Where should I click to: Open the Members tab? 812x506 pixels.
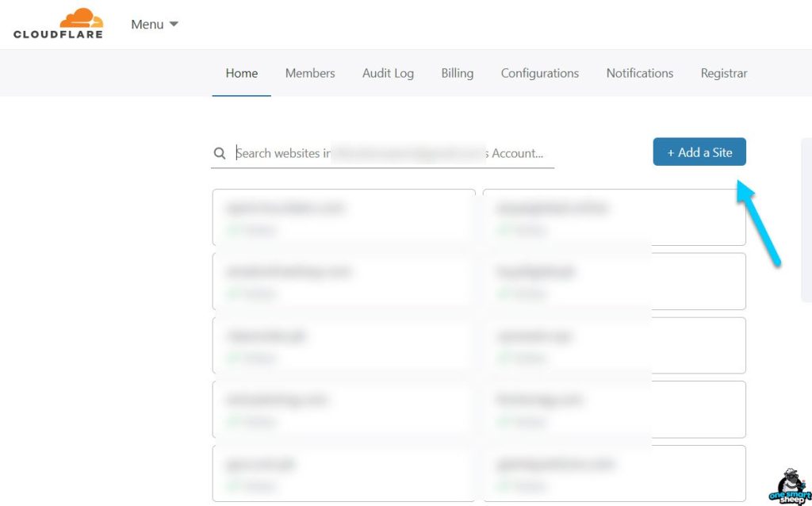[310, 73]
